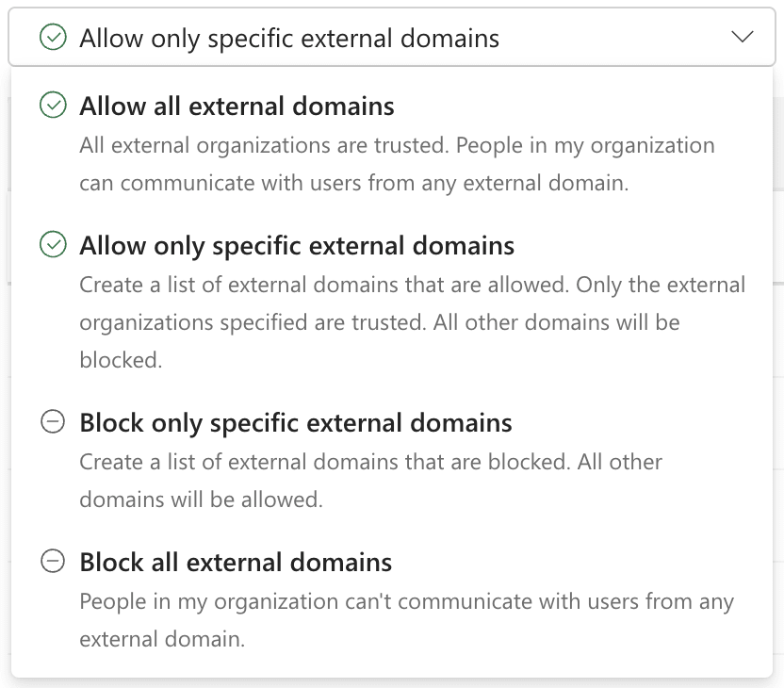The width and height of the screenshot is (784, 688).
Task: Click minus circle icon beside Block only specific external domains
Action: tap(53, 421)
